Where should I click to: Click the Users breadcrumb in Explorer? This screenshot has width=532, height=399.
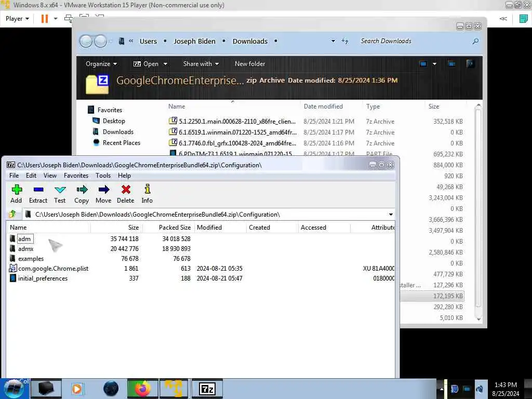pyautogui.click(x=148, y=42)
